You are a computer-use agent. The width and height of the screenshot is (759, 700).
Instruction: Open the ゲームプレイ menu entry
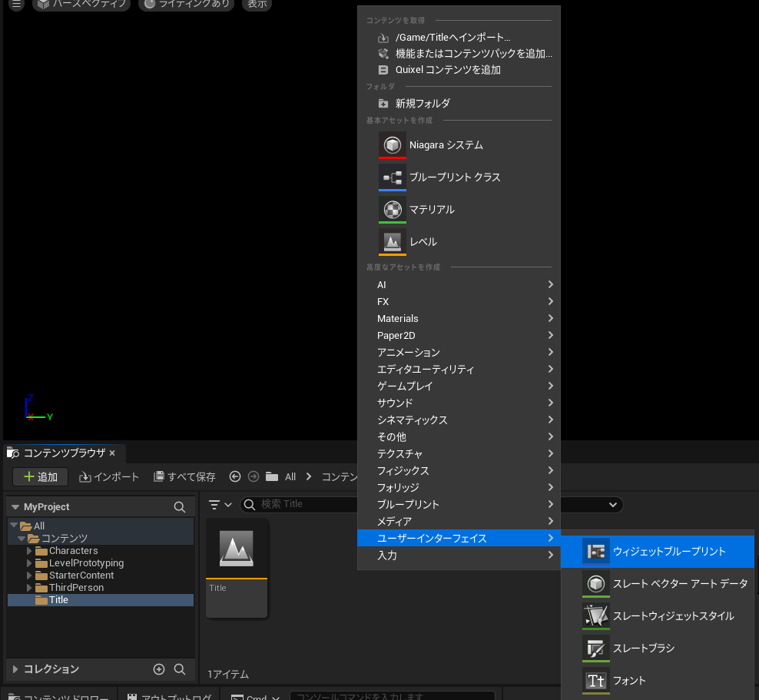(x=459, y=386)
